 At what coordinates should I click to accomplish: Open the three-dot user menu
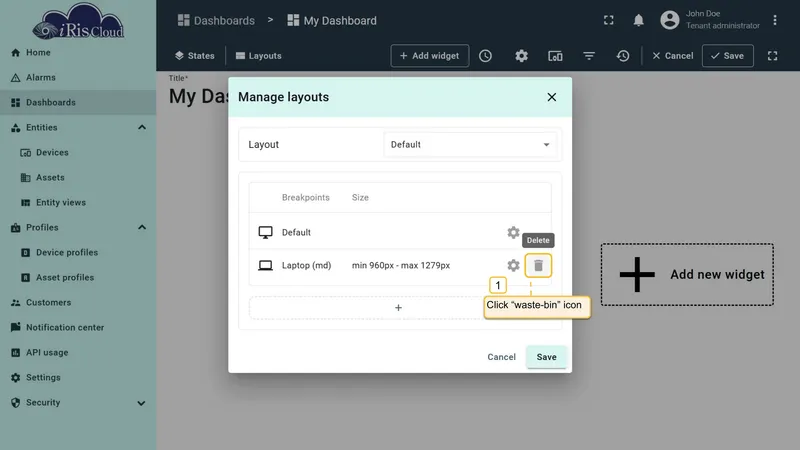pos(774,20)
